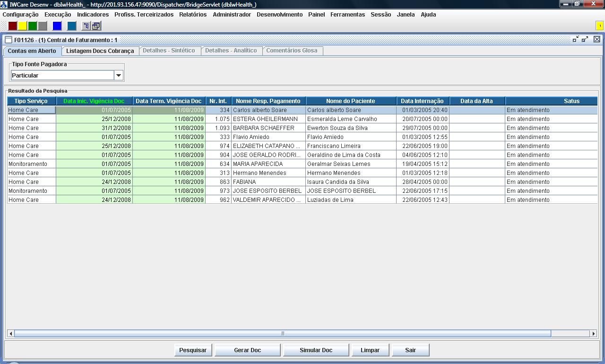Image resolution: width=605 pixels, height=364 pixels.
Task: Click the horizontal scrollbar right arrow
Action: coord(594,334)
